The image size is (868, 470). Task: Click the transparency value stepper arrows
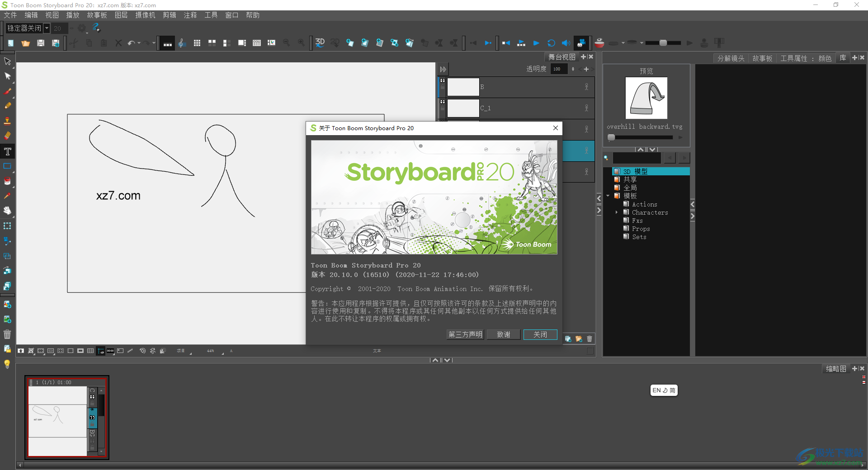coord(573,69)
